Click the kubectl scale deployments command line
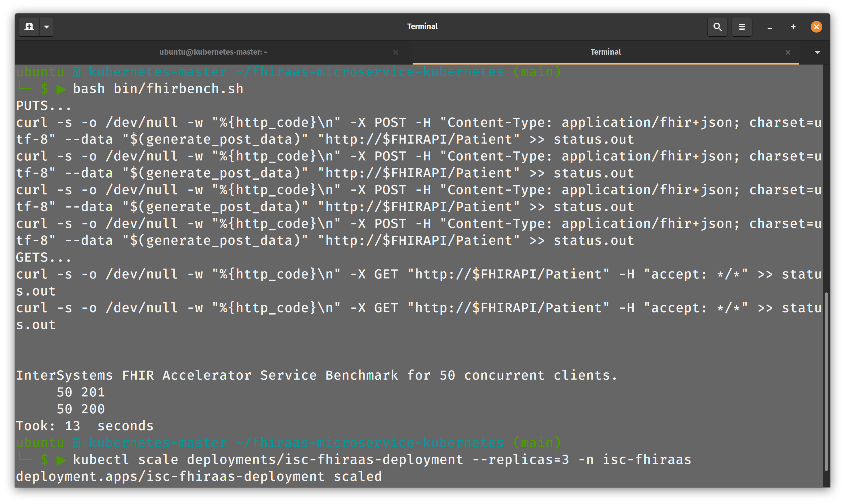Viewport: 845px width, 504px height. point(382,460)
